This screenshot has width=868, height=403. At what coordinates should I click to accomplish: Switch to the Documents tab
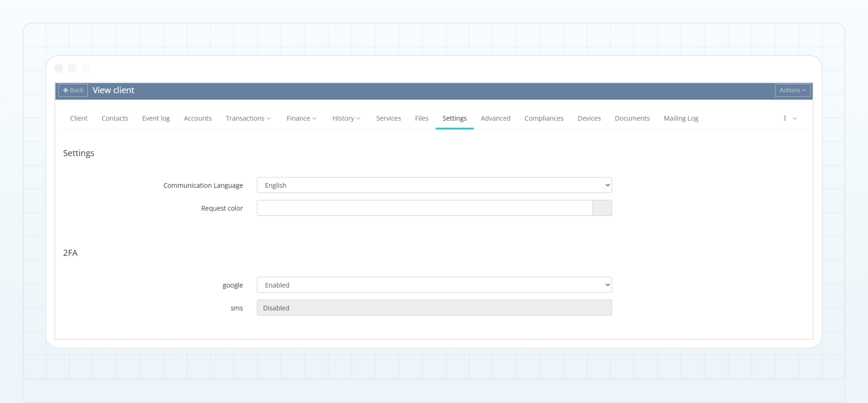coord(632,118)
